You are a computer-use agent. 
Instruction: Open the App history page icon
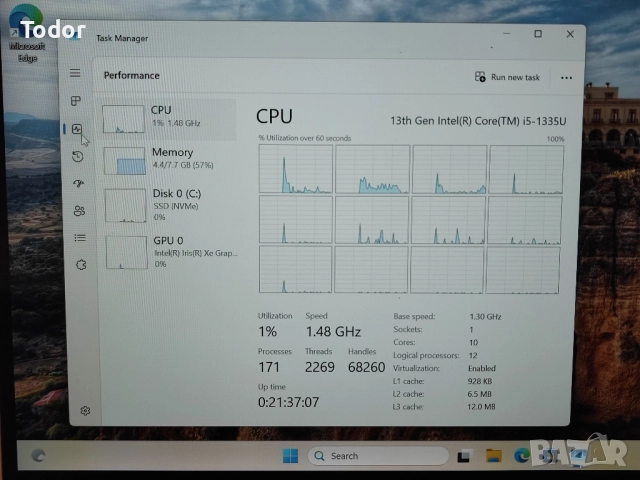[x=78, y=156]
